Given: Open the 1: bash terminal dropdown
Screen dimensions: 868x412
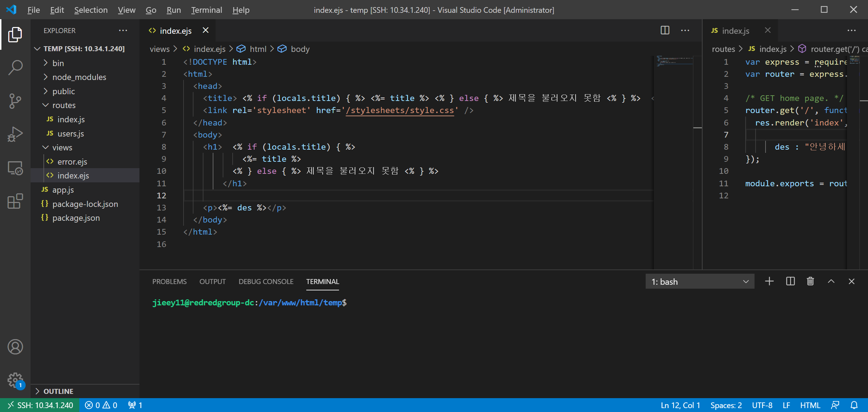Looking at the screenshot, I should (x=700, y=282).
